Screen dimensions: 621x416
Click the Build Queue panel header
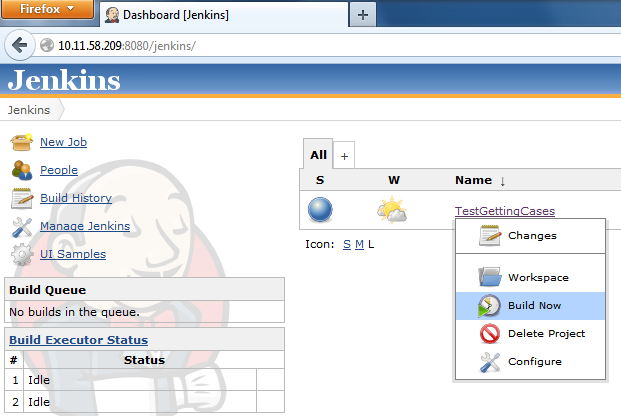144,290
